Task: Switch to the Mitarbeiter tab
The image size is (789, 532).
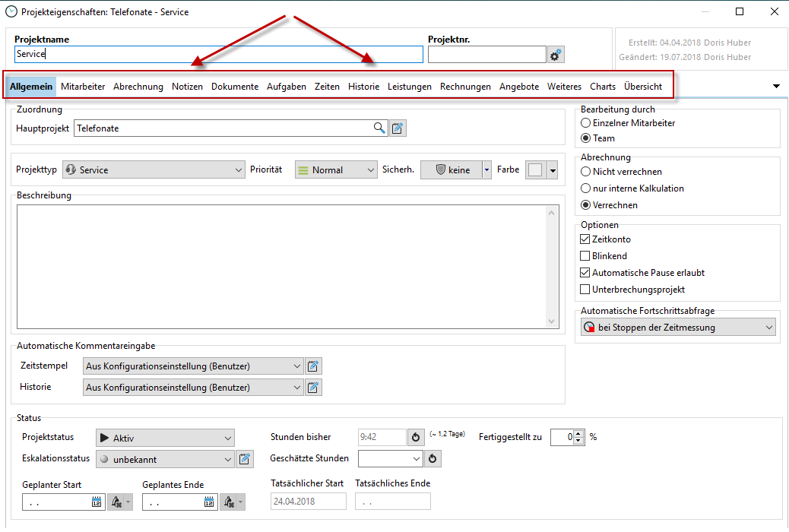Action: coord(83,87)
